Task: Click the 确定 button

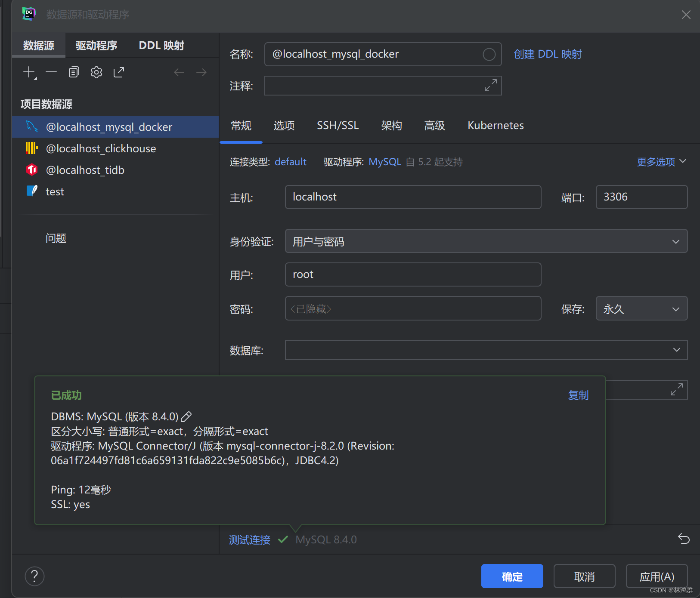Action: [x=512, y=576]
